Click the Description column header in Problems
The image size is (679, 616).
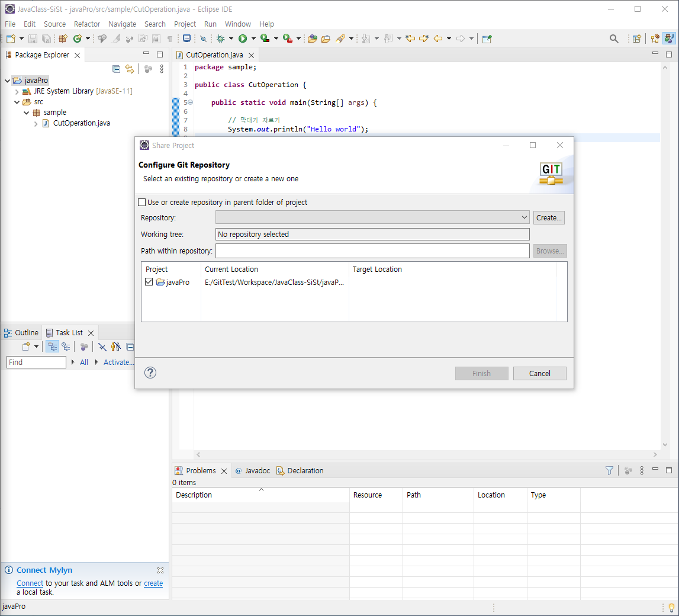tap(260, 495)
